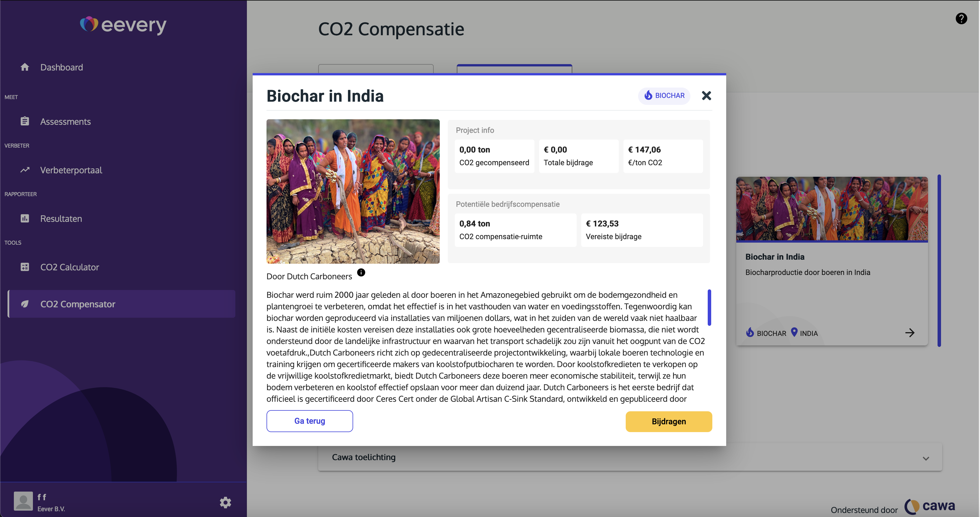Click the CO2 Calculator icon
This screenshot has width=980, height=517.
[x=25, y=267]
